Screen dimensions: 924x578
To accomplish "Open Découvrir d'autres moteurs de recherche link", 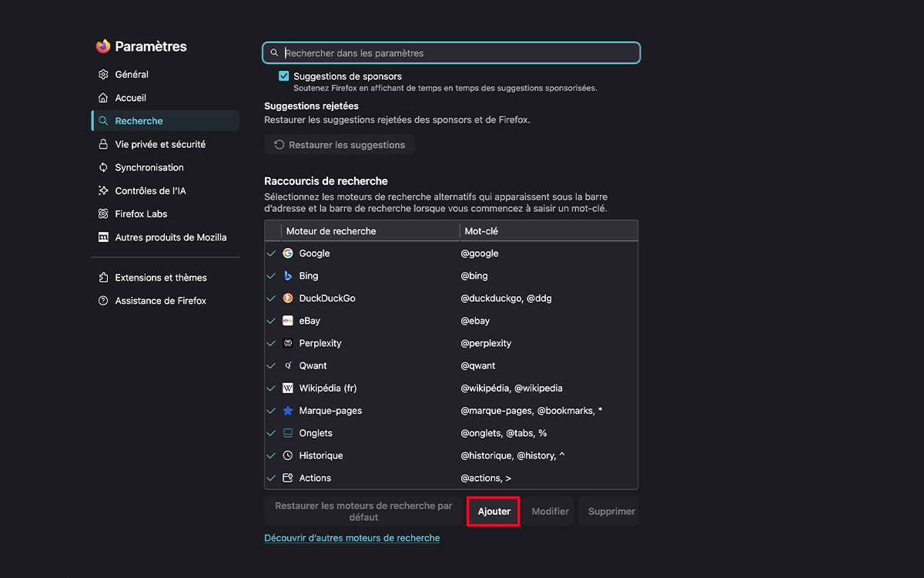I will click(352, 538).
